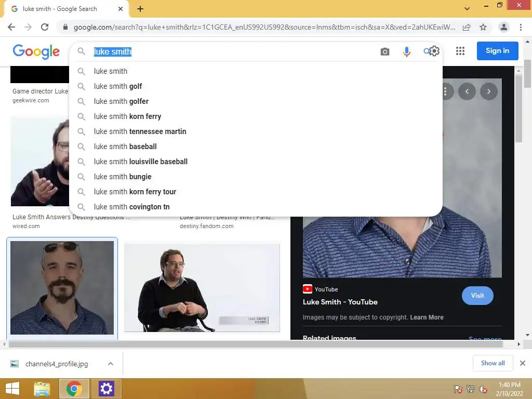The width and height of the screenshot is (532, 399).
Task: Click the volume tray icon
Action: point(483,389)
